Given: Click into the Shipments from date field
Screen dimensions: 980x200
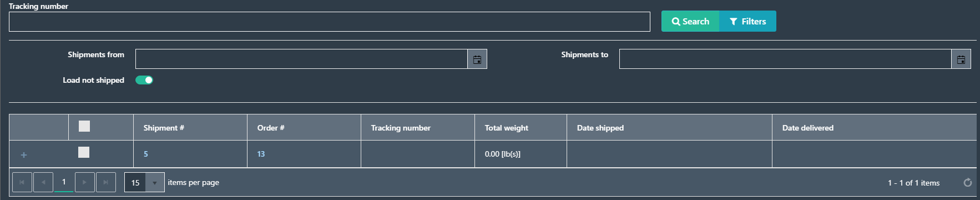Looking at the screenshot, I should [302, 59].
